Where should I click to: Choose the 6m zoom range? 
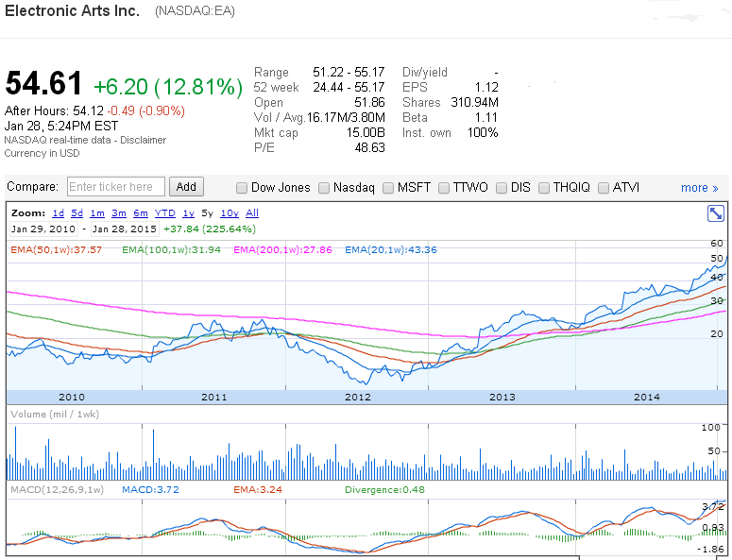pos(141,213)
